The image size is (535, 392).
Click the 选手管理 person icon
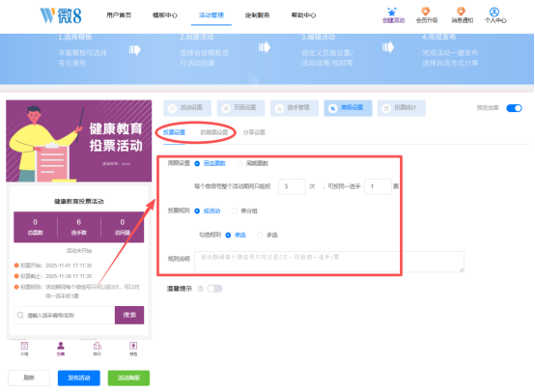point(279,108)
